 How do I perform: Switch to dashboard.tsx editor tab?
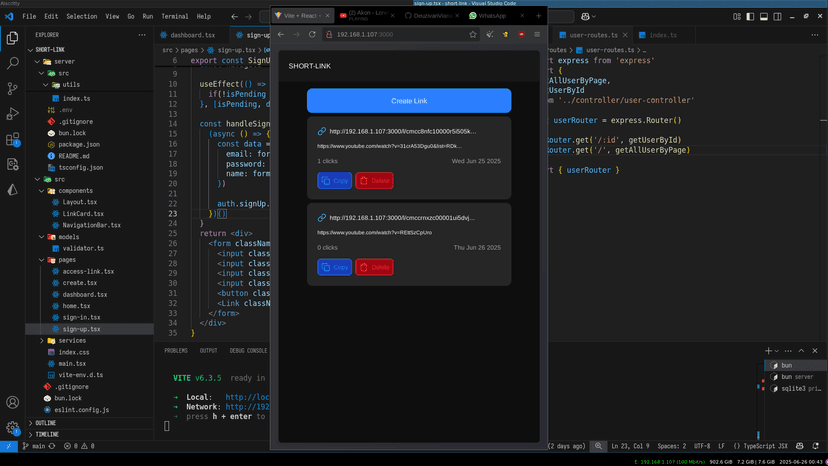pyautogui.click(x=192, y=35)
